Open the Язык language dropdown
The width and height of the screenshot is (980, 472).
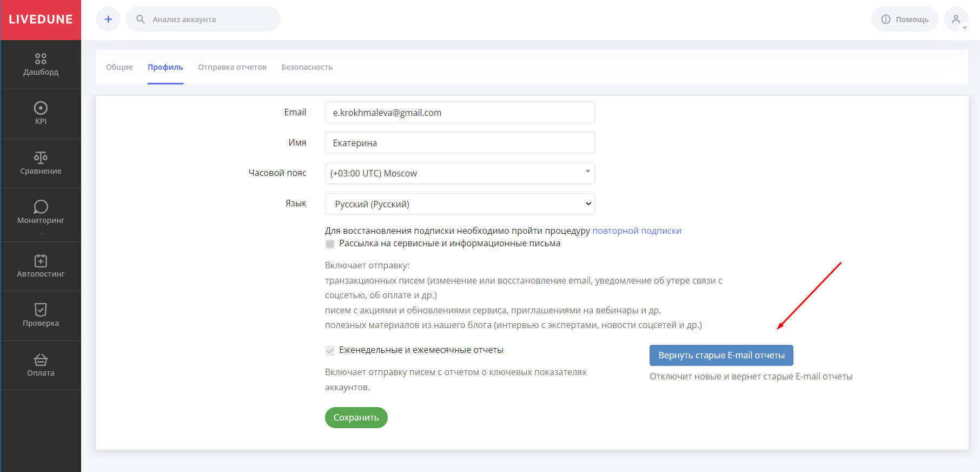pyautogui.click(x=460, y=204)
